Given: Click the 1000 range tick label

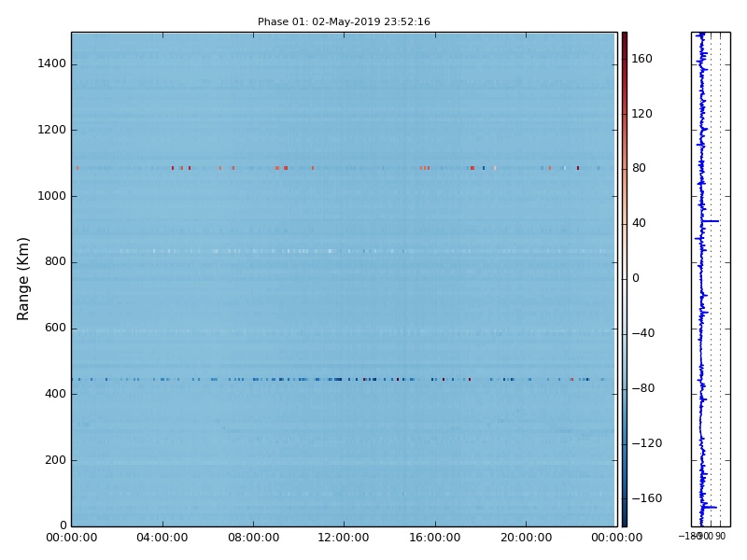Looking at the screenshot, I should point(52,196).
